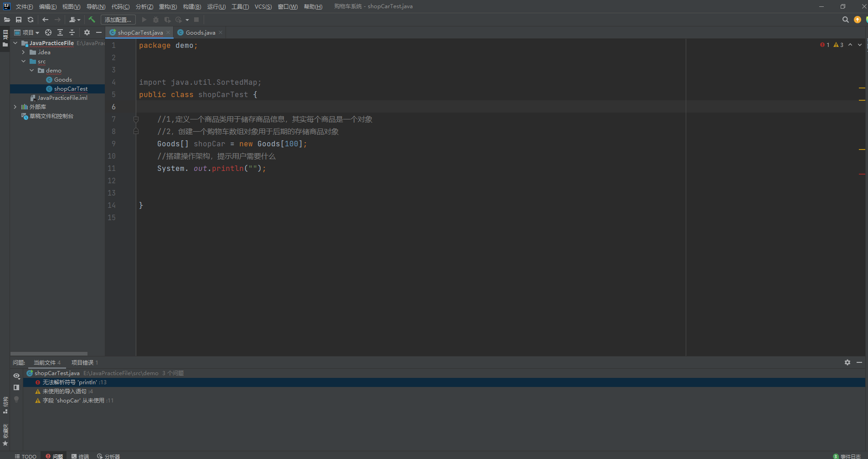Open the 项目 view dropdown
This screenshot has width=868, height=459.
(x=27, y=32)
